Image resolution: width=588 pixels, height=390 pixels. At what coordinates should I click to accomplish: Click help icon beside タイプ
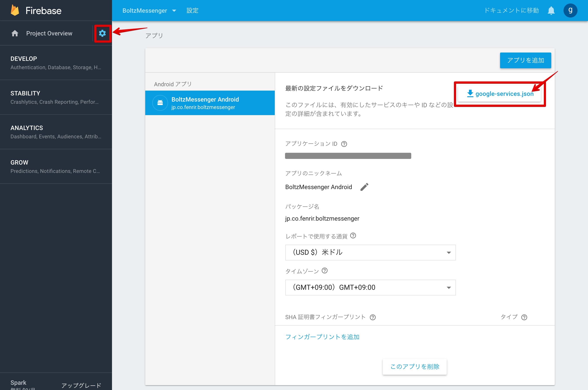[x=524, y=317]
